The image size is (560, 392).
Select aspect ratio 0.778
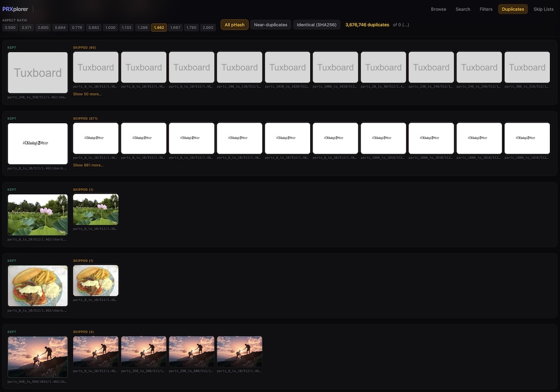tap(77, 27)
